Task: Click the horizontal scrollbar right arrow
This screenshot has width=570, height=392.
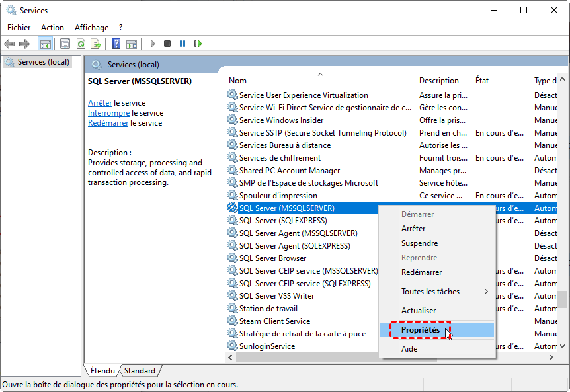Action: coord(551,358)
